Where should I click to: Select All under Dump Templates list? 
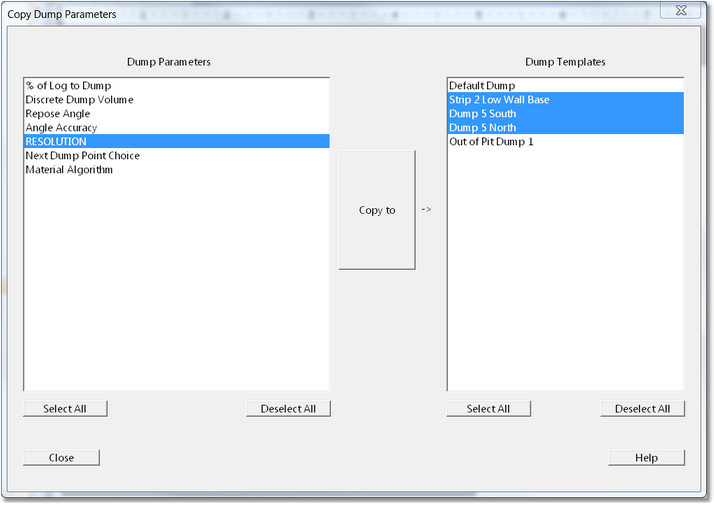coord(488,408)
